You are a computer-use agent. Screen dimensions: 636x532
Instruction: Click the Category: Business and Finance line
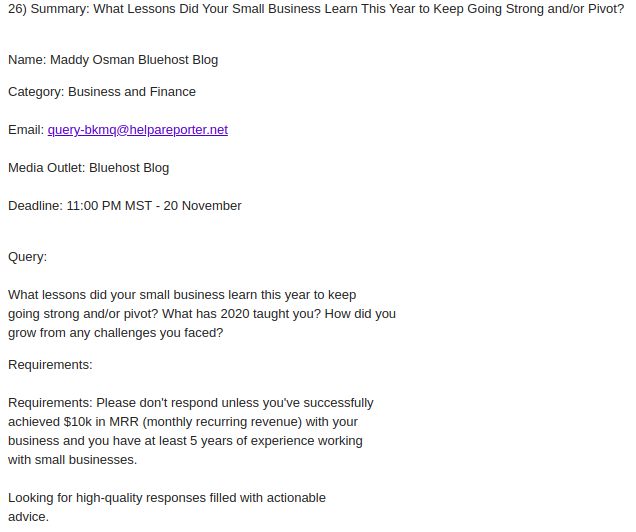coord(102,92)
